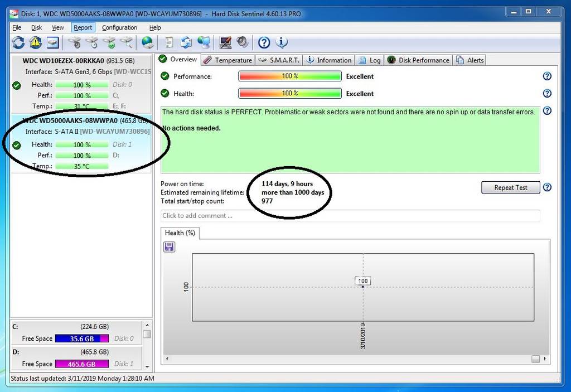Switch to the Overview tab
This screenshot has width=571, height=392.
[178, 59]
